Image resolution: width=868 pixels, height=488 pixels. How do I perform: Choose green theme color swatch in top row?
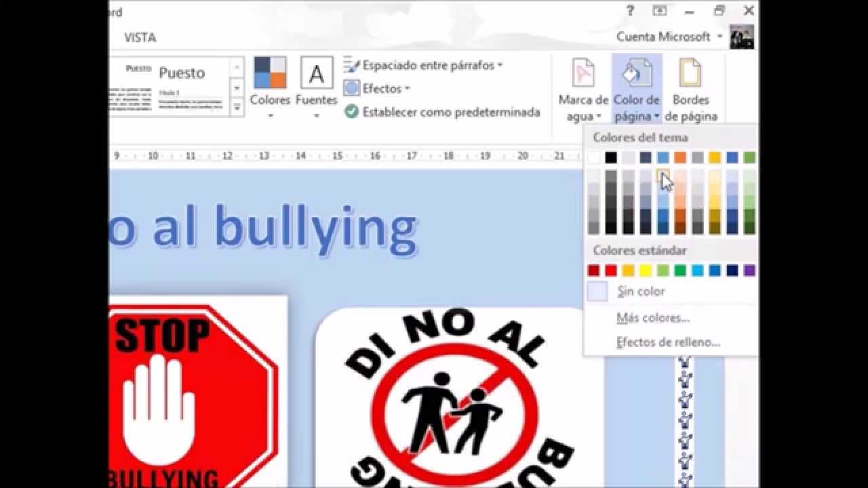click(749, 157)
